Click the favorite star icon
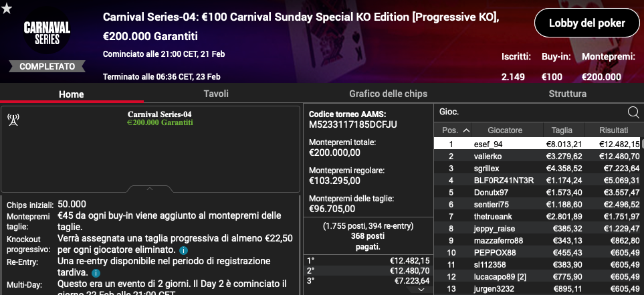 [x=7, y=8]
